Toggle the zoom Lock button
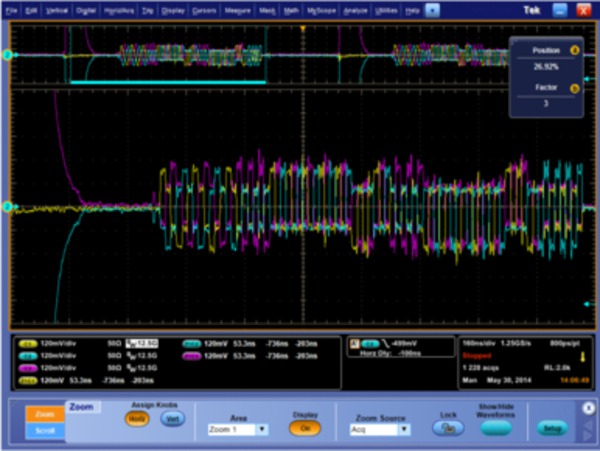 [449, 427]
